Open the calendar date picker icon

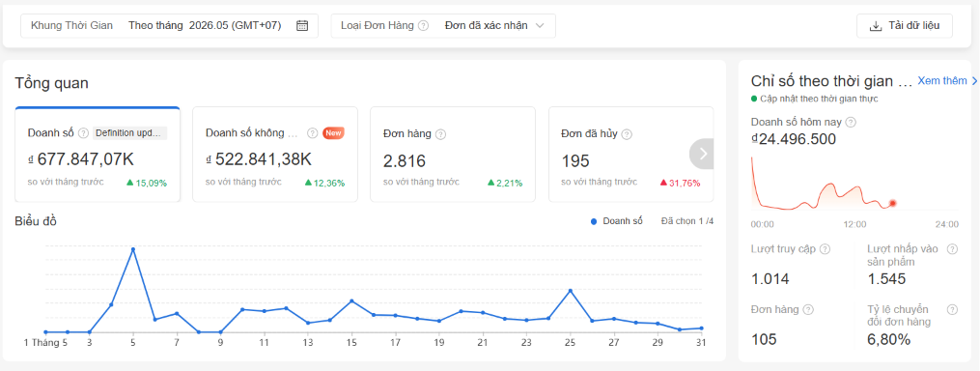pyautogui.click(x=302, y=26)
